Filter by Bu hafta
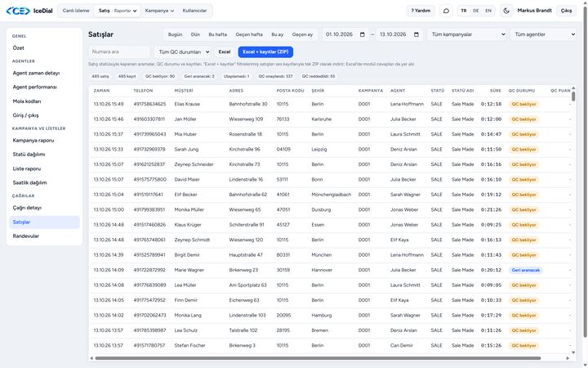The height and width of the screenshot is (368, 588). (218, 34)
